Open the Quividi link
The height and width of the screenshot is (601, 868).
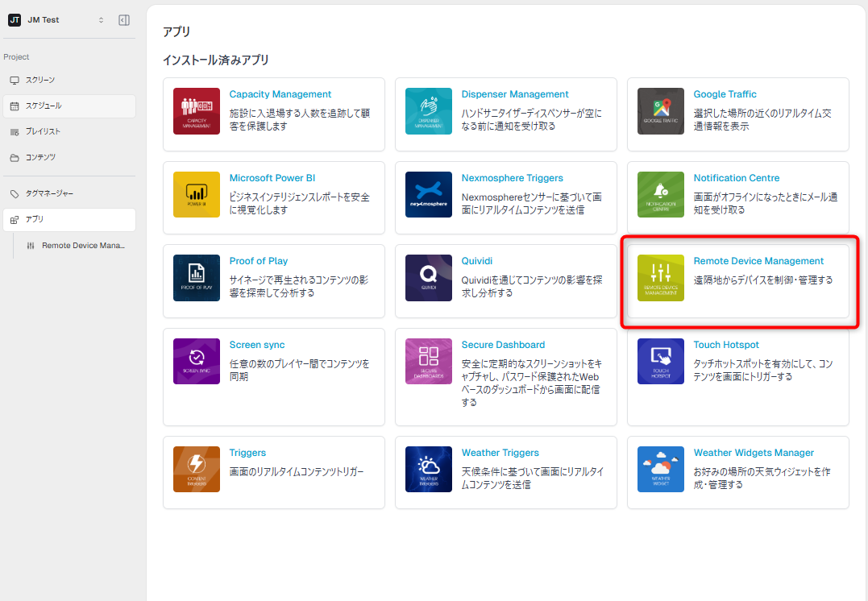[x=476, y=261]
